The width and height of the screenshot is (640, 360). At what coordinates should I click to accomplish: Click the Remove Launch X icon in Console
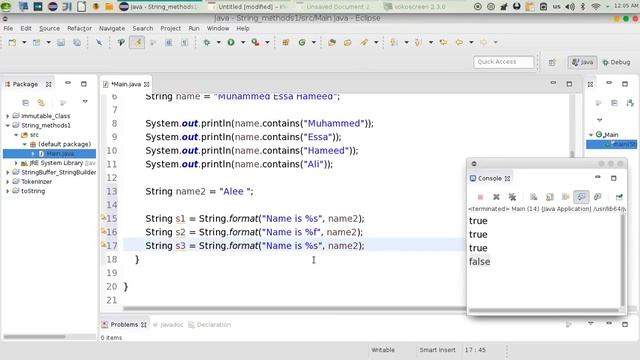tap(496, 197)
